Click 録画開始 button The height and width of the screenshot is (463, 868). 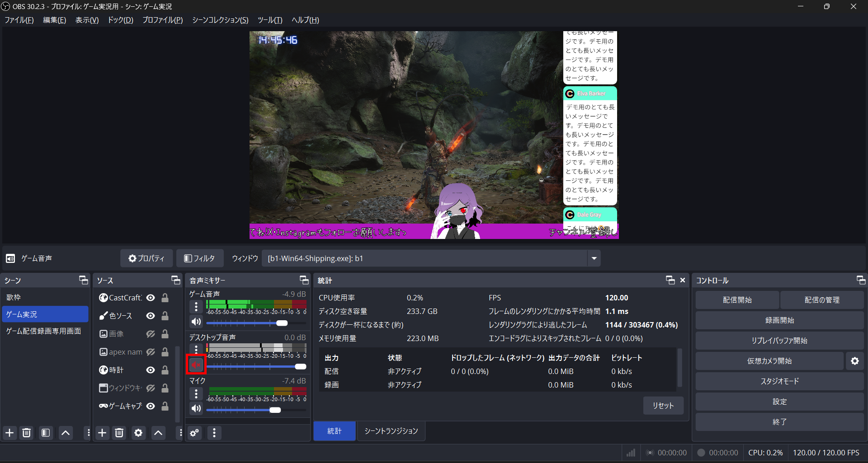click(x=779, y=320)
